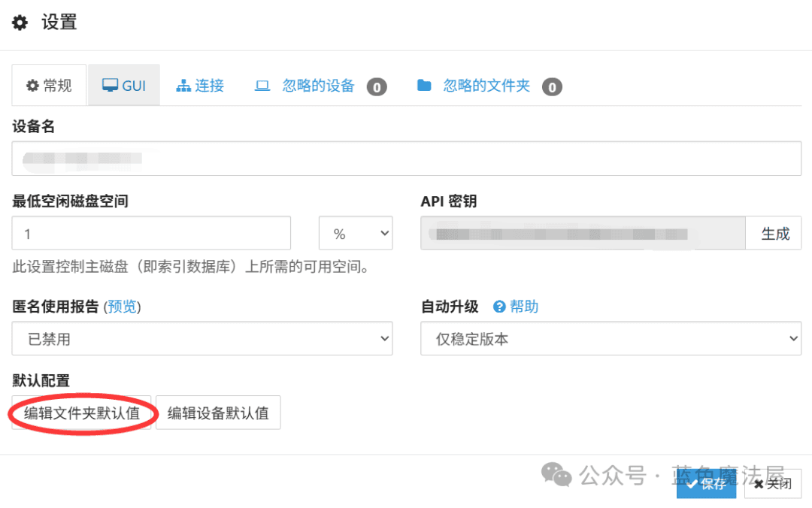This screenshot has width=812, height=508.
Task: Click the laptop icon for 忽略的设备
Action: click(x=262, y=86)
